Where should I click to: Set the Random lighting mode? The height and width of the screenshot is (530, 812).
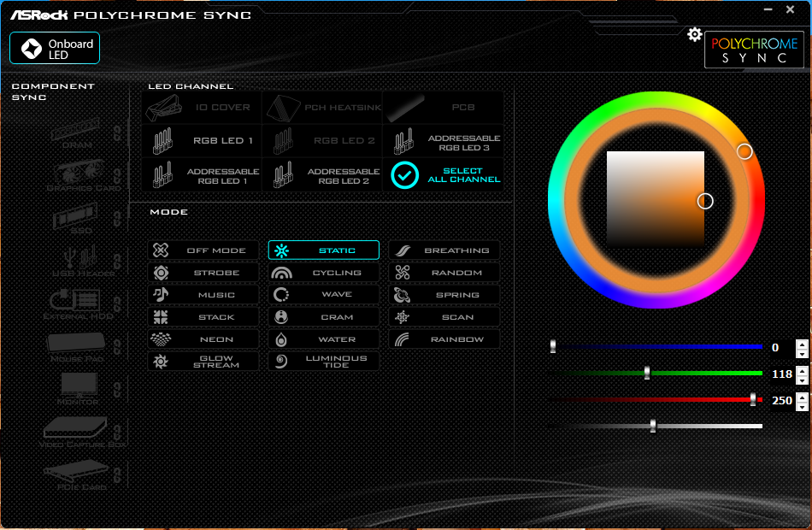[x=444, y=273]
